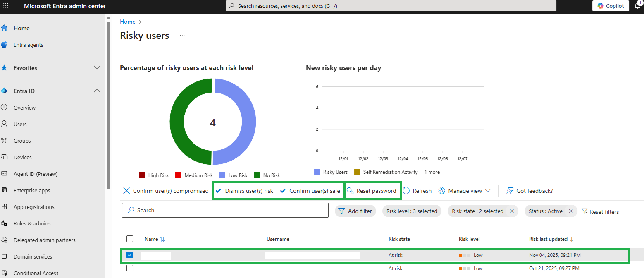
Task: Click the Groups icon in sidebar
Action: pos(4,141)
